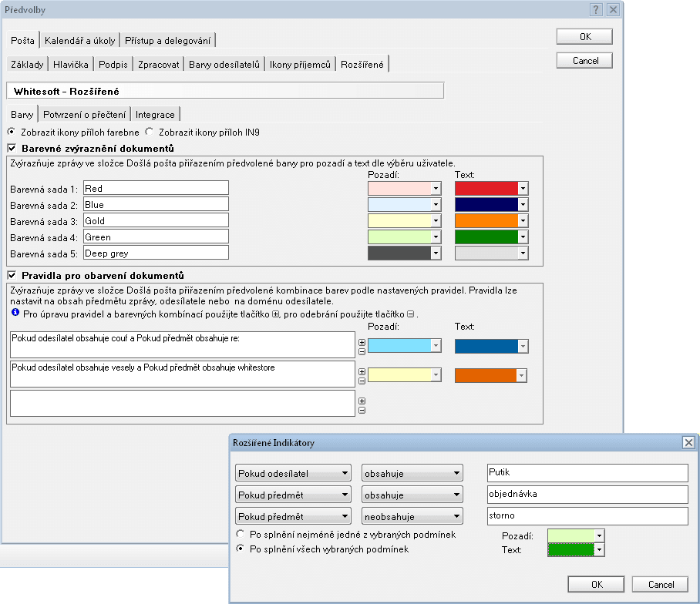Image resolution: width=700 pixels, height=604 pixels.
Task: Click Cancel in the Předvolby window
Action: [x=584, y=60]
